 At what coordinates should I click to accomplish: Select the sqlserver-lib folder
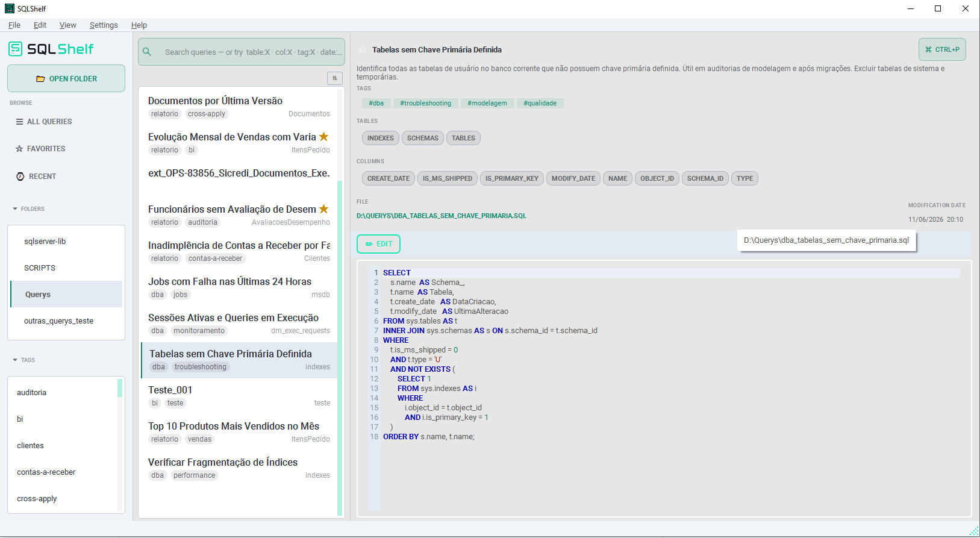tap(66, 241)
